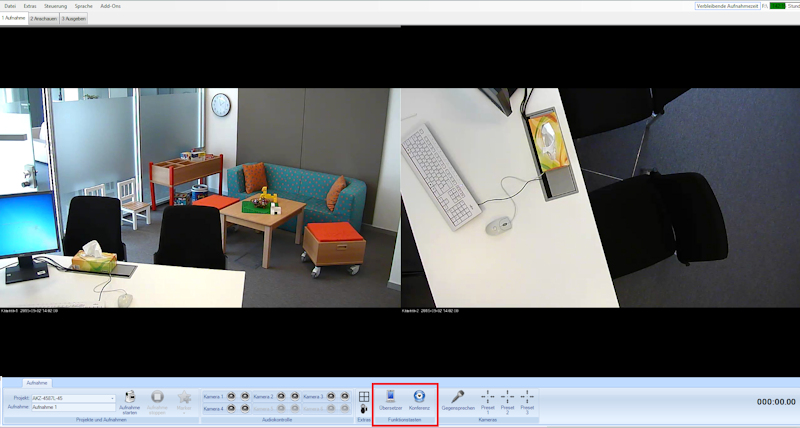Click the Aufnahme name input field
The height and width of the screenshot is (428, 800).
pyautogui.click(x=73, y=407)
